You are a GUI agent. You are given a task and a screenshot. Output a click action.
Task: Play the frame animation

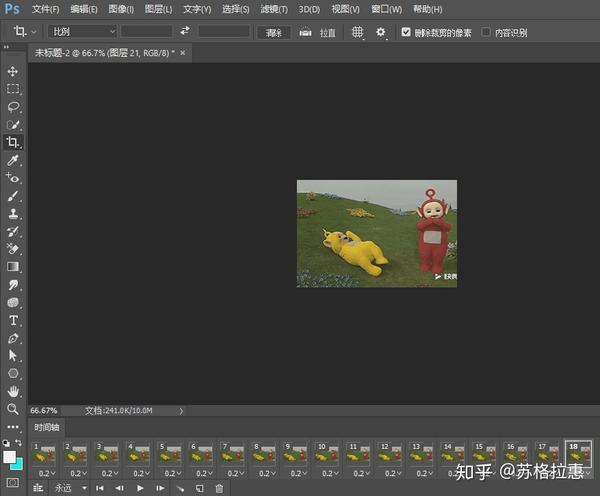tap(140, 488)
